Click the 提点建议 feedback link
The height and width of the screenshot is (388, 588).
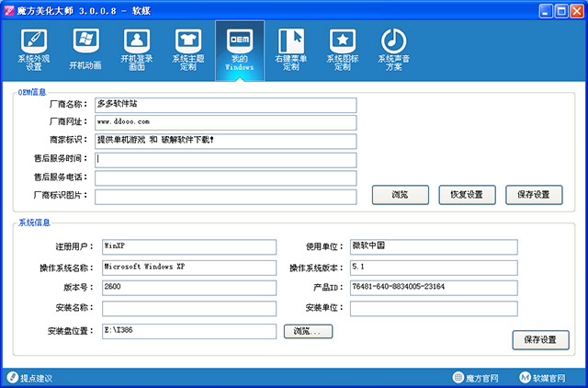click(30, 378)
